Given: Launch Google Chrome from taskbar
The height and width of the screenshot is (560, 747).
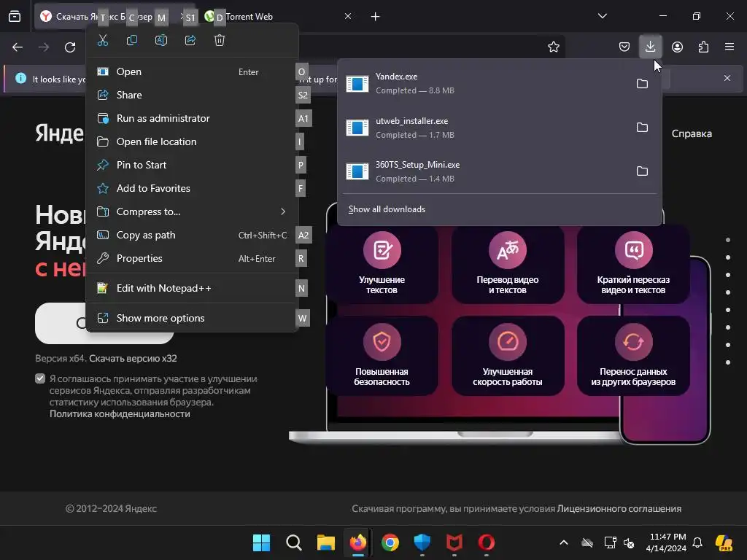Looking at the screenshot, I should pyautogui.click(x=390, y=542).
